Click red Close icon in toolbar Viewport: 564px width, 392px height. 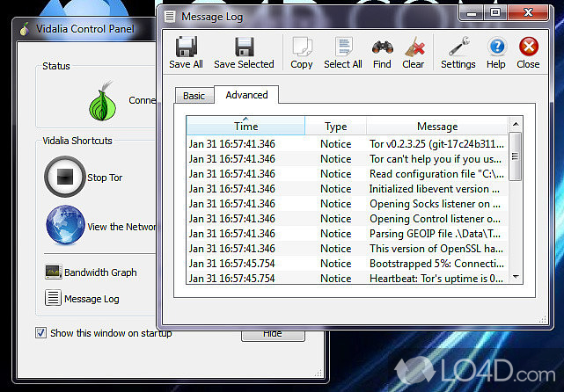529,47
